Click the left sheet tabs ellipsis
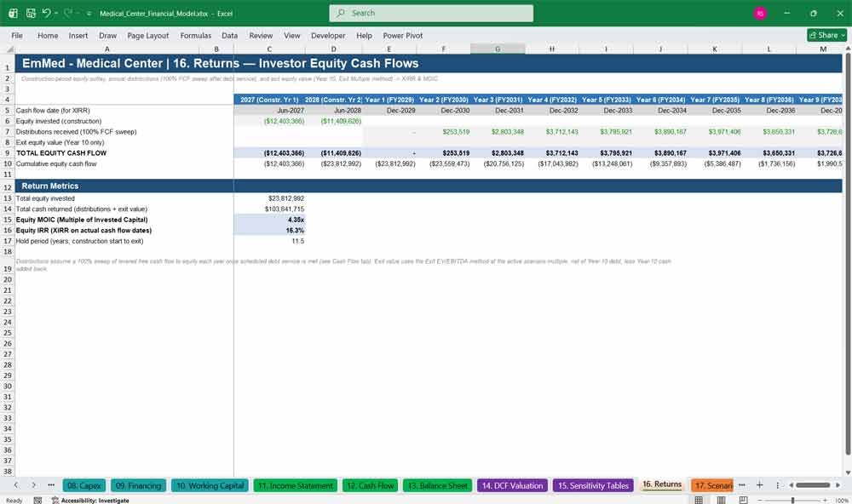This screenshot has width=852, height=504. tap(51, 485)
